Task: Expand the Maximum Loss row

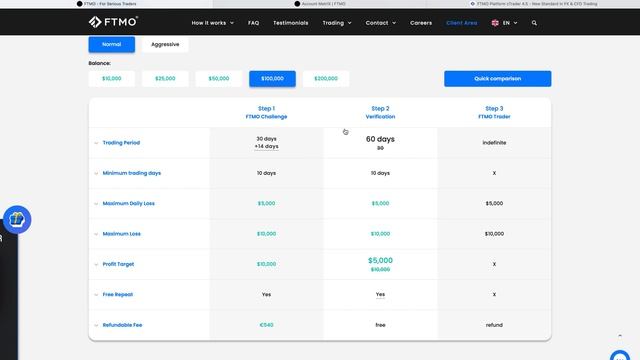Action: [96, 234]
